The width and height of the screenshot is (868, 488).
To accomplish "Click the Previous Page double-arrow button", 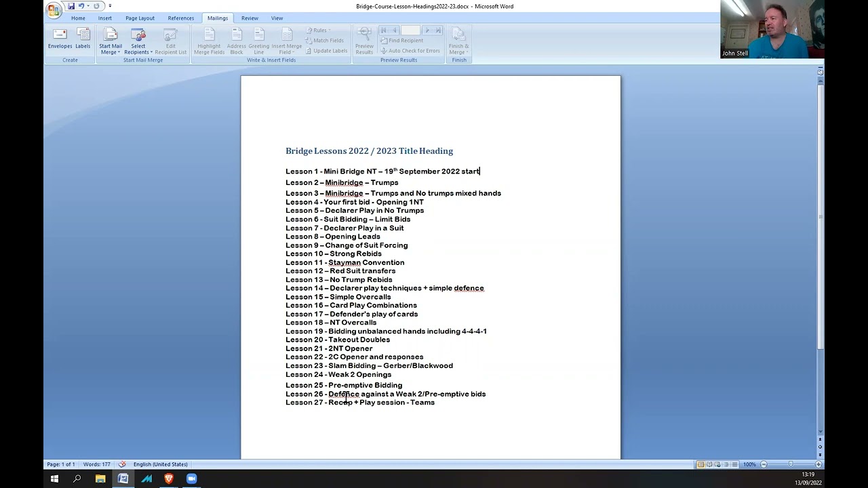I will coord(820,440).
